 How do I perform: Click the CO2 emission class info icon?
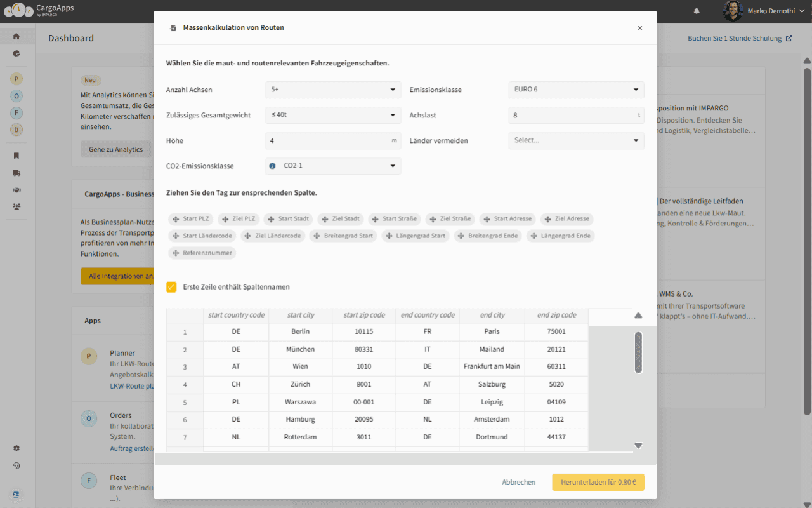273,166
